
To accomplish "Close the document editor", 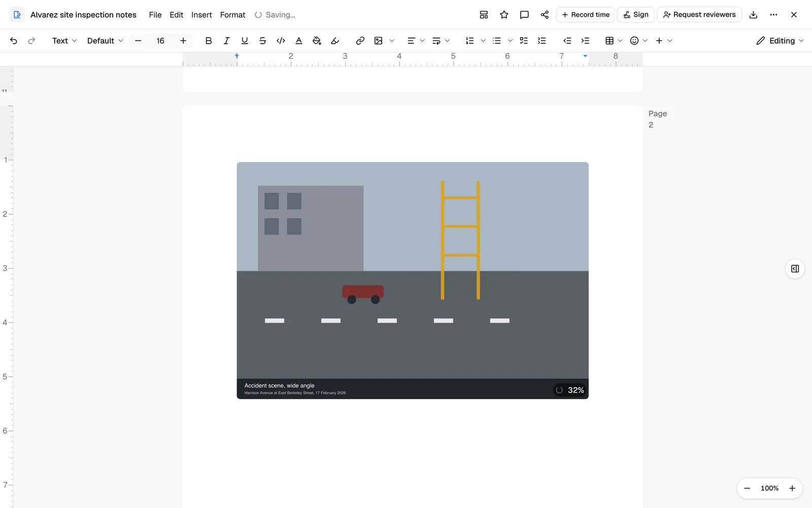I will 794,15.
